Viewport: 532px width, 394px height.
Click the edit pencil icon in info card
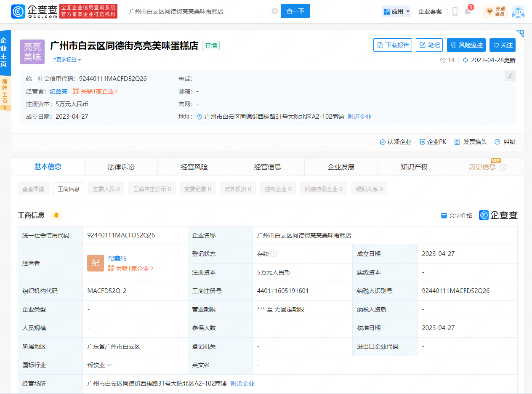(x=510, y=76)
